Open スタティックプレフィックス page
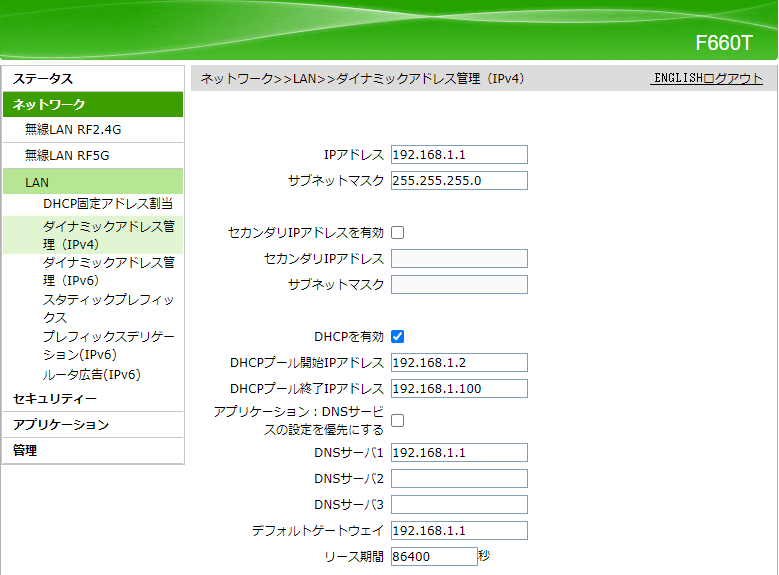 (x=109, y=308)
